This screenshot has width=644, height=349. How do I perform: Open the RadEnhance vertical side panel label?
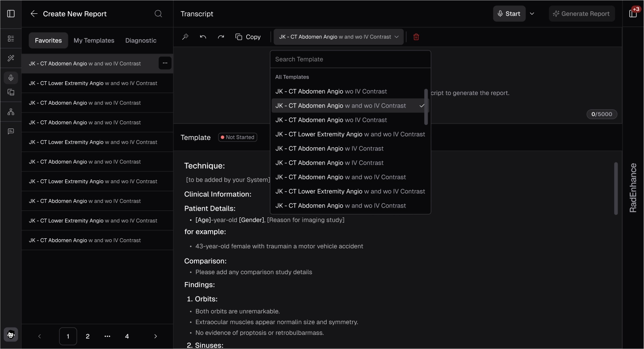coord(633,188)
